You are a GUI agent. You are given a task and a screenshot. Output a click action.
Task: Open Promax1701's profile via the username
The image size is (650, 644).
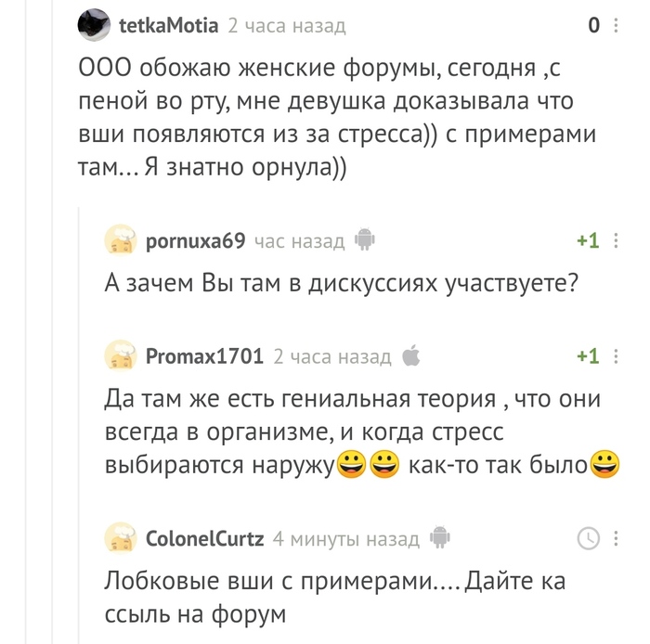pos(205,356)
